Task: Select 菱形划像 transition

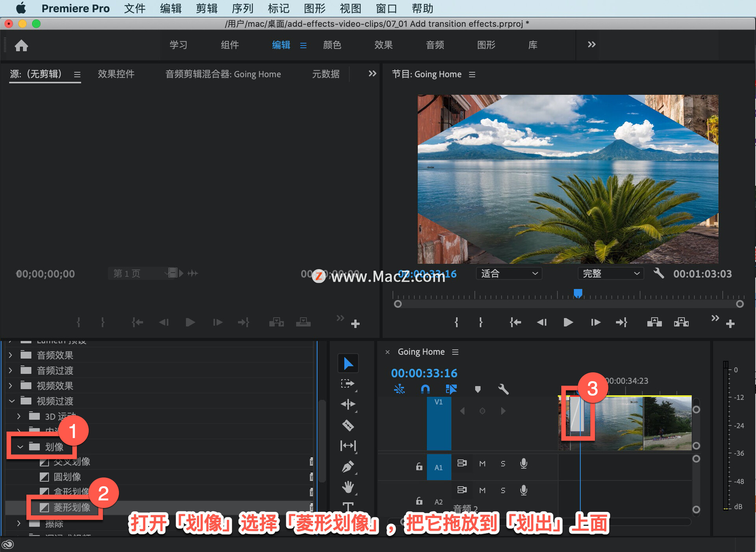Action: [72, 508]
